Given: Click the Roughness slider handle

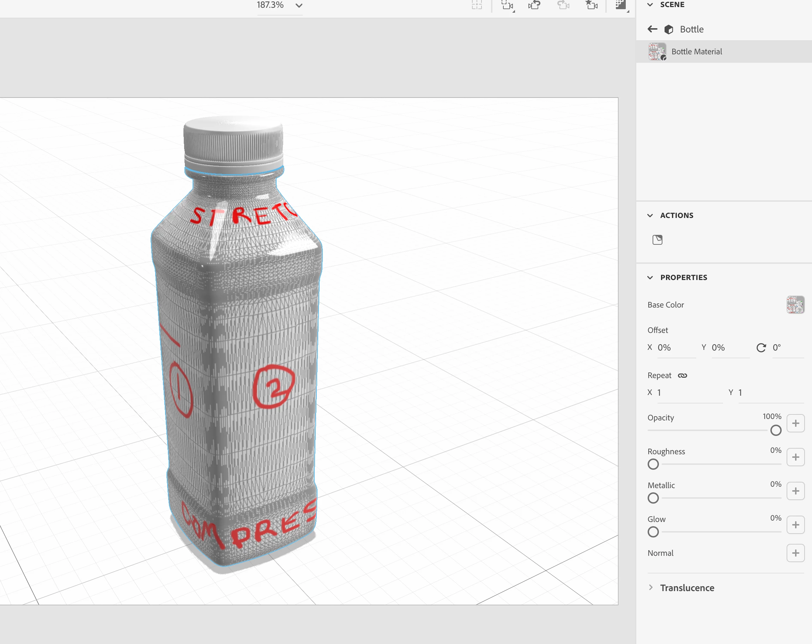Looking at the screenshot, I should (653, 464).
